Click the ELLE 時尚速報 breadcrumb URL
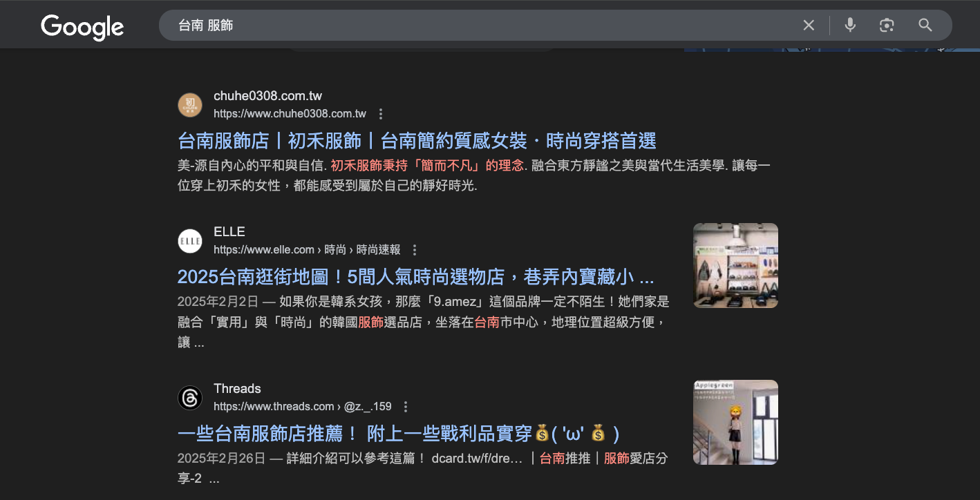The image size is (980, 500). [x=307, y=250]
